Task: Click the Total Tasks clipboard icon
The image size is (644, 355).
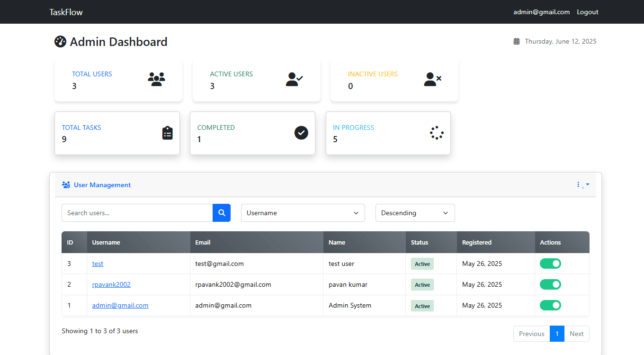Action: (x=168, y=133)
